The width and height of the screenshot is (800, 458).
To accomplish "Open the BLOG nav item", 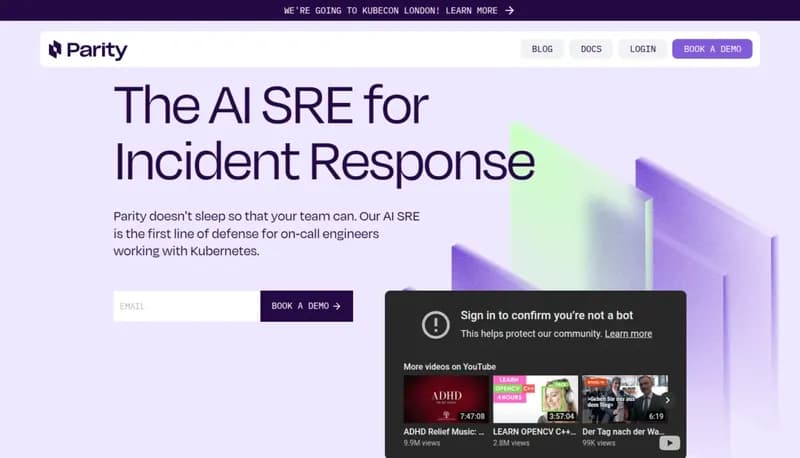I will coord(542,49).
